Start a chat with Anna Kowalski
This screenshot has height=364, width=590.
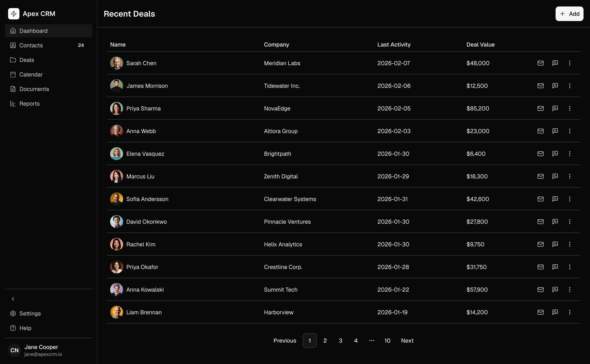[555, 290]
